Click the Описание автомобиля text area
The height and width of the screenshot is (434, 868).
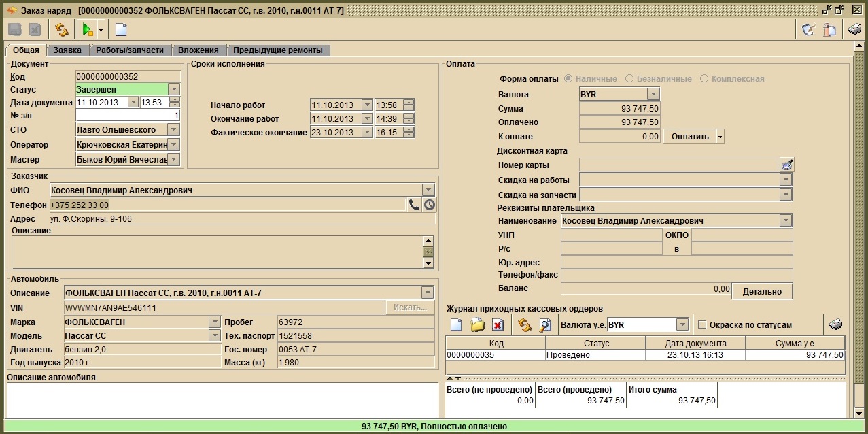tap(222, 400)
